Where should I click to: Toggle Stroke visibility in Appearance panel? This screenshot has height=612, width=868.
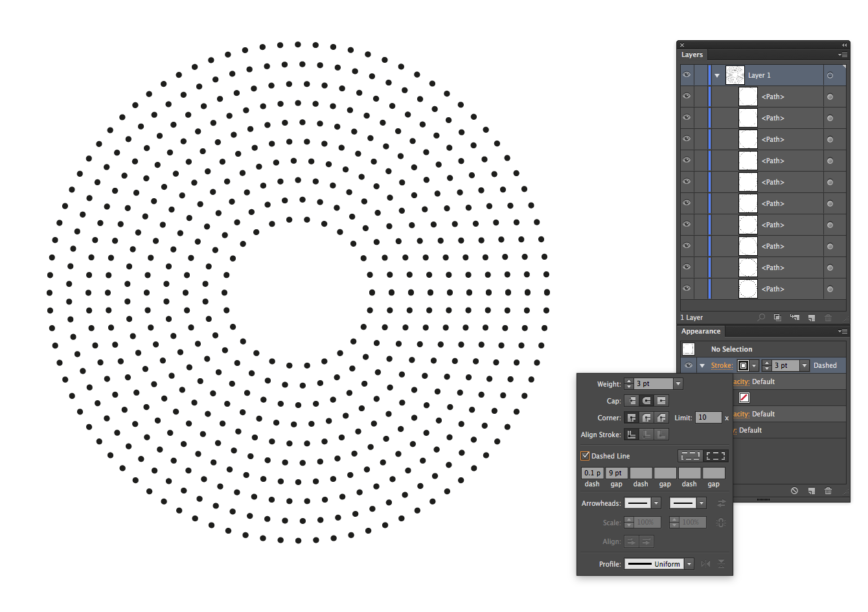(x=689, y=365)
